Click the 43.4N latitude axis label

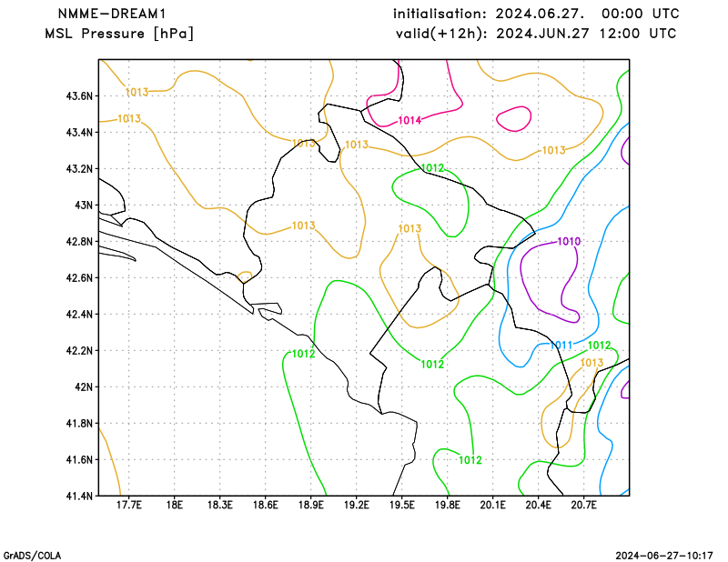point(79,132)
